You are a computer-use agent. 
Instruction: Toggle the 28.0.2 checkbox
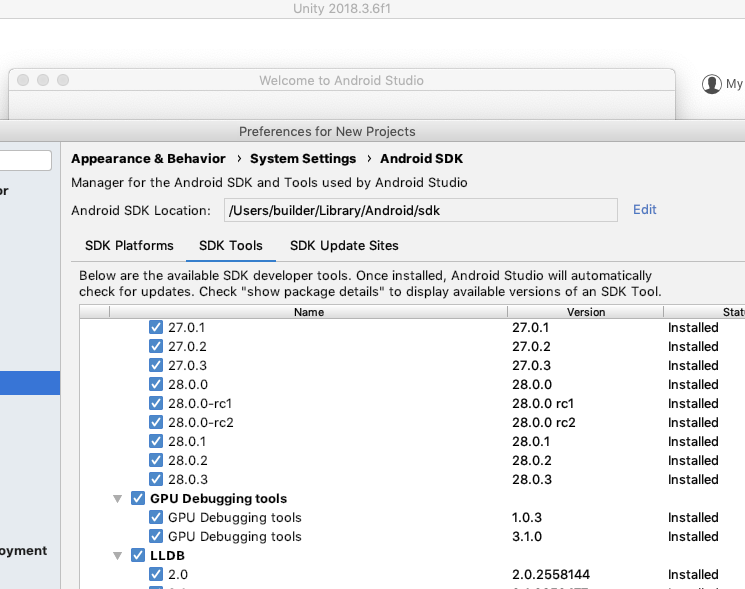pos(156,460)
